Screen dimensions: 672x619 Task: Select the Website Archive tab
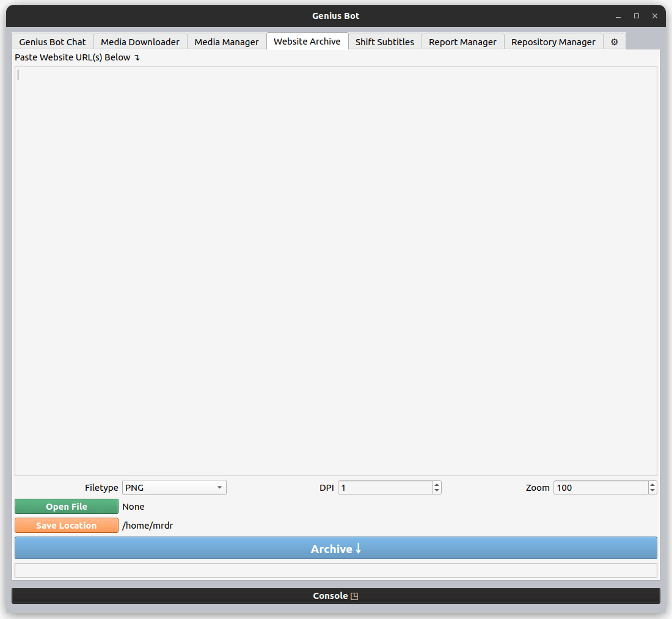click(x=307, y=42)
